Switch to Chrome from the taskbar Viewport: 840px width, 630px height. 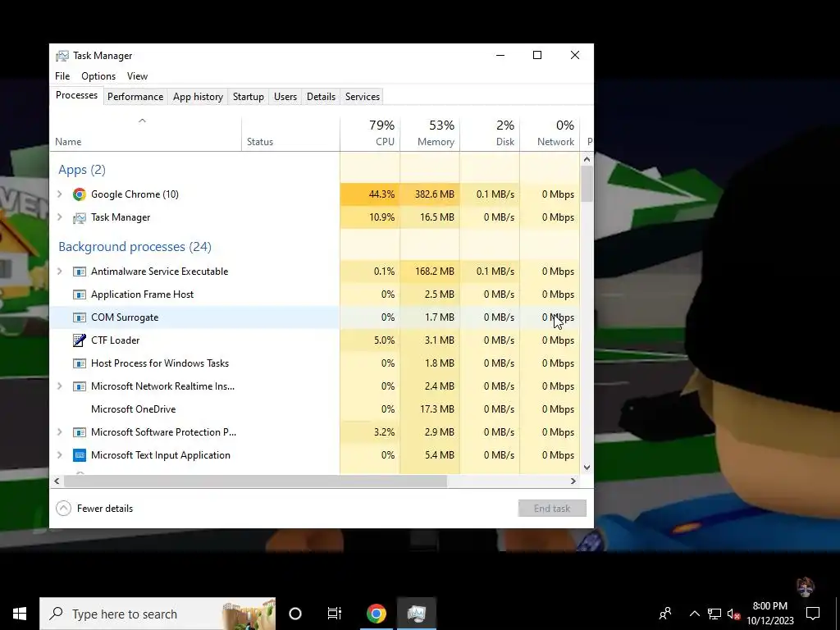(x=376, y=614)
